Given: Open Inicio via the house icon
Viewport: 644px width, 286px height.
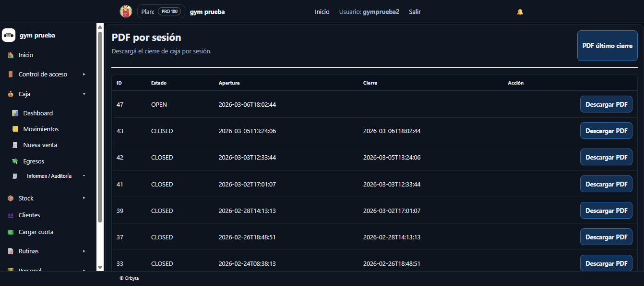Looking at the screenshot, I should point(11,55).
